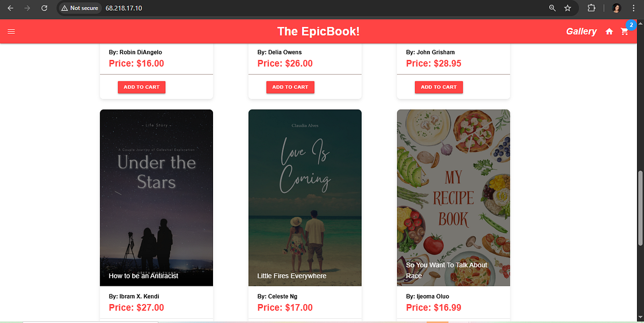Viewport: 644px width, 323px height.
Task: Go back using browser back arrow
Action: click(10, 8)
